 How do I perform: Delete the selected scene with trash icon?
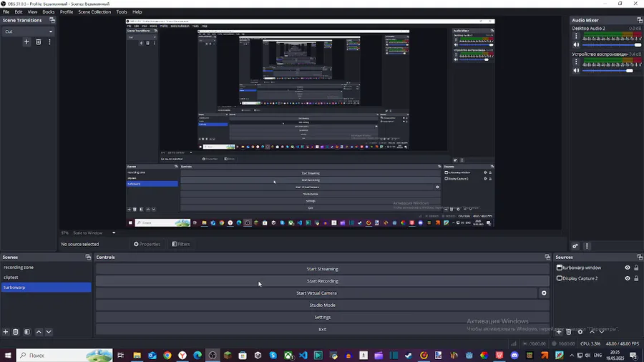[x=16, y=332]
